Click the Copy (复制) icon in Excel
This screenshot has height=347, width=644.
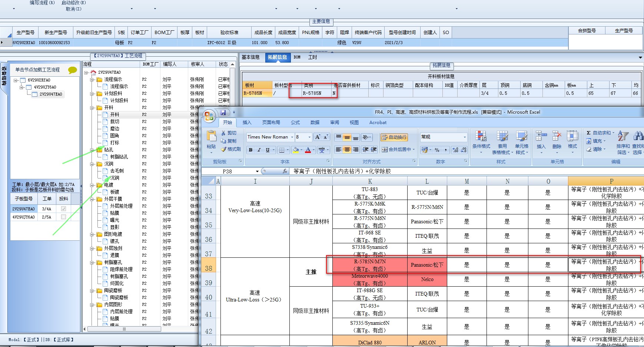[x=223, y=141]
